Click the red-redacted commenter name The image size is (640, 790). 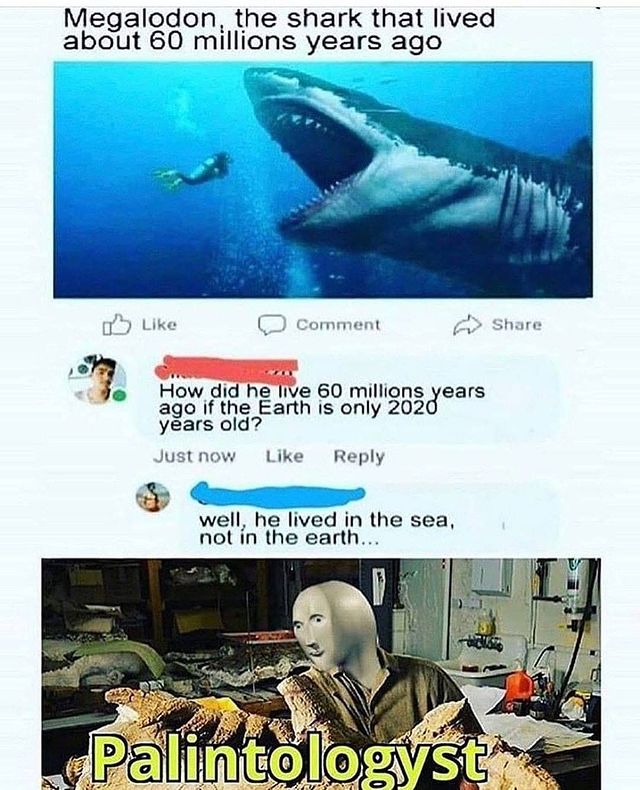(226, 368)
